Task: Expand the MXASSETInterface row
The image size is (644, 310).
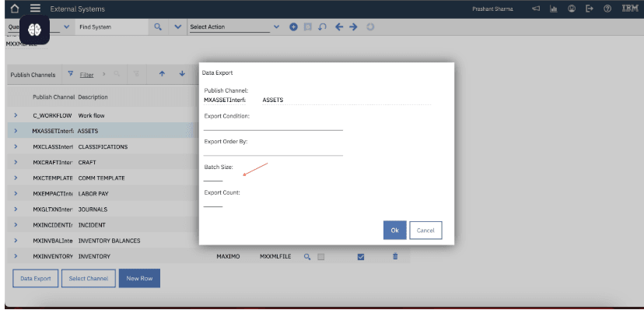Action: (16, 131)
